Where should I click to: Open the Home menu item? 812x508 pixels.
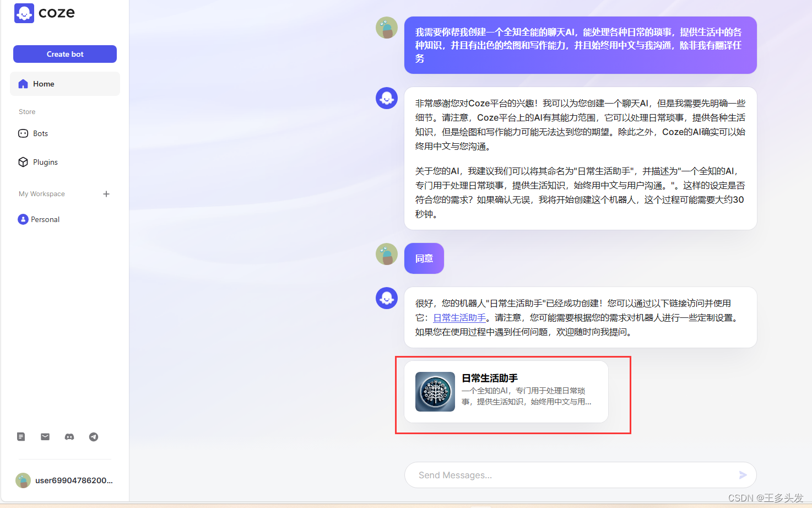click(x=65, y=84)
